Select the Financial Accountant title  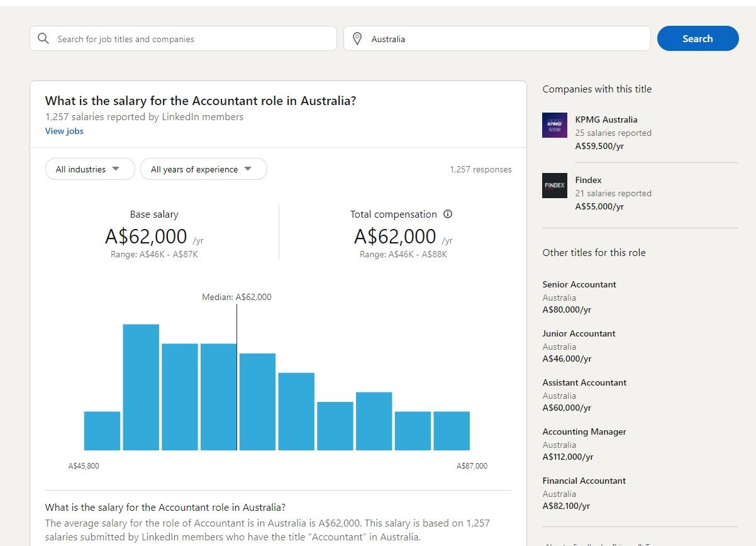[584, 481]
